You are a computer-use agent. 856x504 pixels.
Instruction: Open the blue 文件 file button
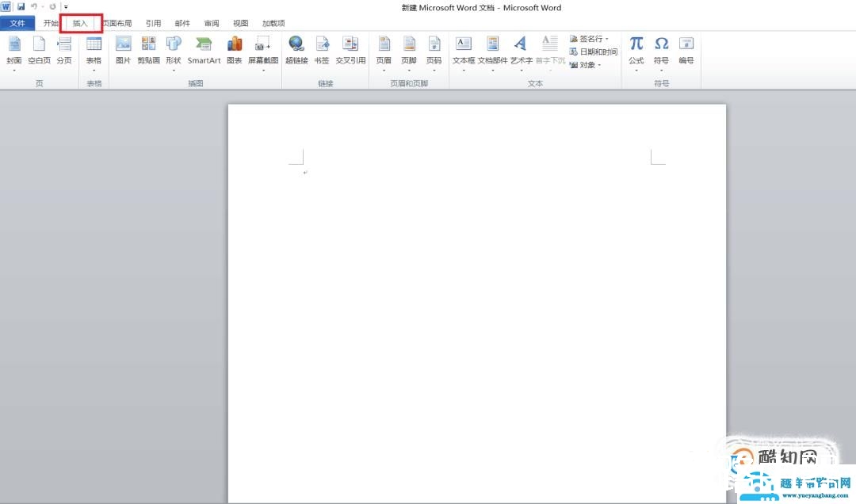[x=17, y=24]
